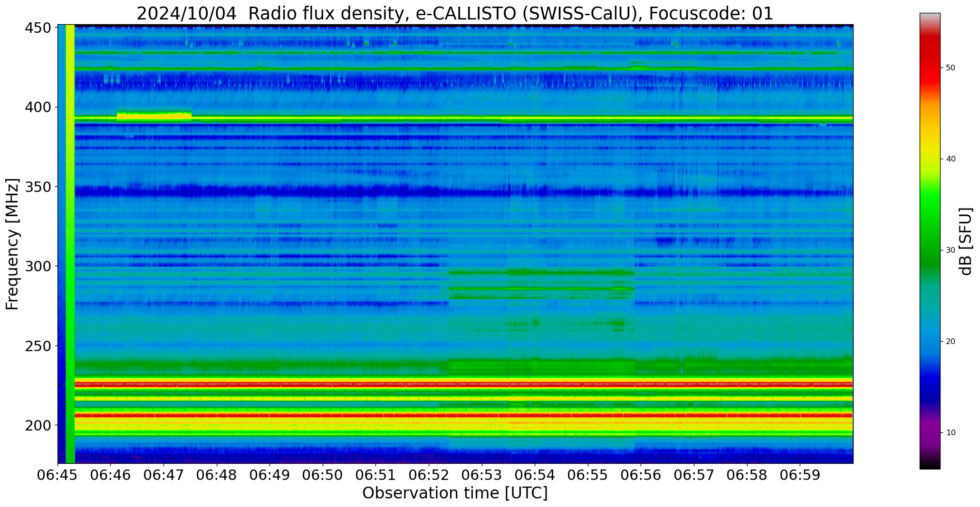The height and width of the screenshot is (507, 980).
Task: Click the red emission band near 205 MHz
Action: tap(464, 415)
